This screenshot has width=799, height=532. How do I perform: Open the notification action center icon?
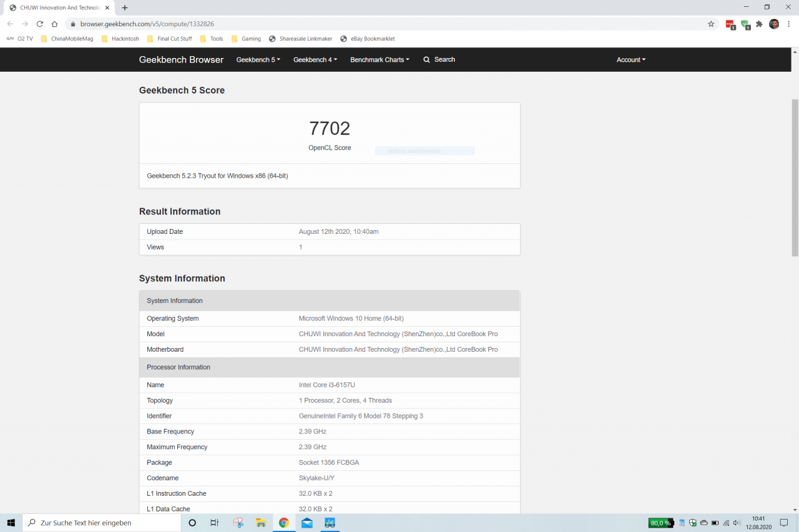(784, 523)
